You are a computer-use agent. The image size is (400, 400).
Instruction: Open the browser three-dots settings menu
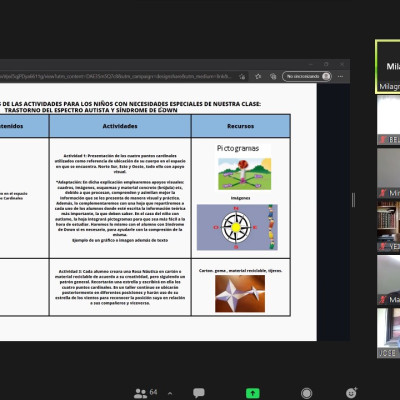[x=340, y=76]
